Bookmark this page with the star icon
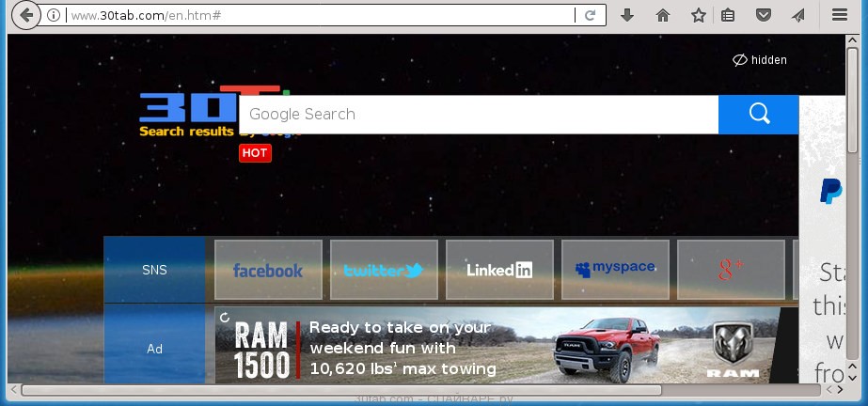This screenshot has height=406, width=868. coord(699,15)
